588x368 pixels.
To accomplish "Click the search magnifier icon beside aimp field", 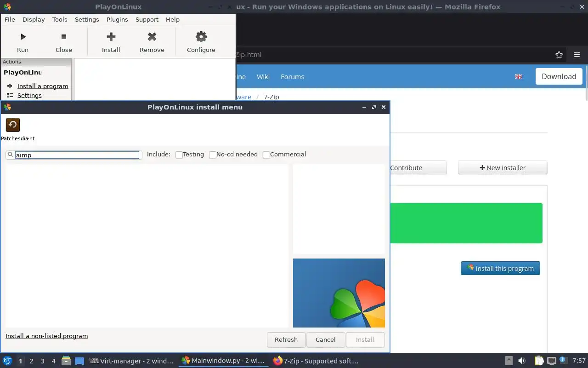I will (x=10, y=155).
